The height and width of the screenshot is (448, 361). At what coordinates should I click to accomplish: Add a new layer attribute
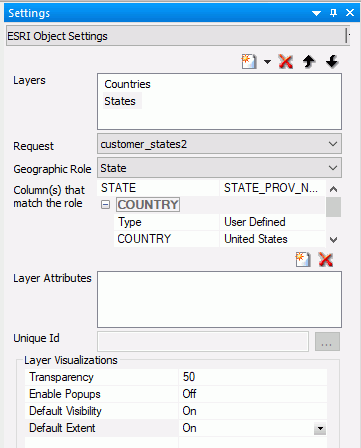click(x=303, y=259)
